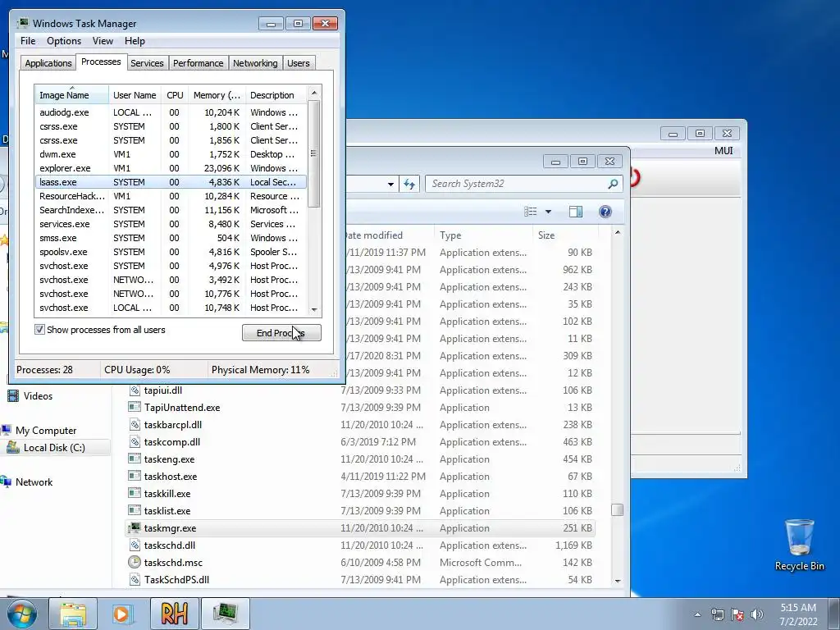840x630 pixels.
Task: Click the volume speaker tray icon
Action: click(x=757, y=614)
